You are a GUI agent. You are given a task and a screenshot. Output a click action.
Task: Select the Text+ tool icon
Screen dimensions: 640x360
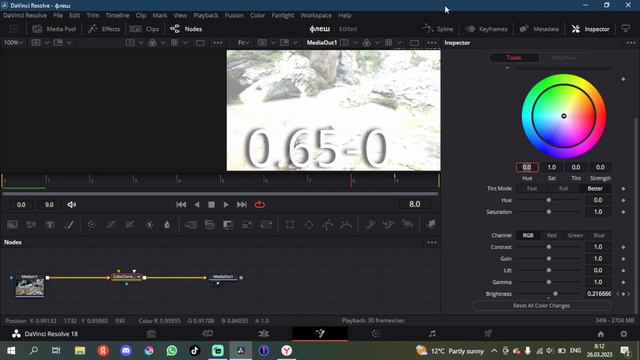tap(50, 224)
